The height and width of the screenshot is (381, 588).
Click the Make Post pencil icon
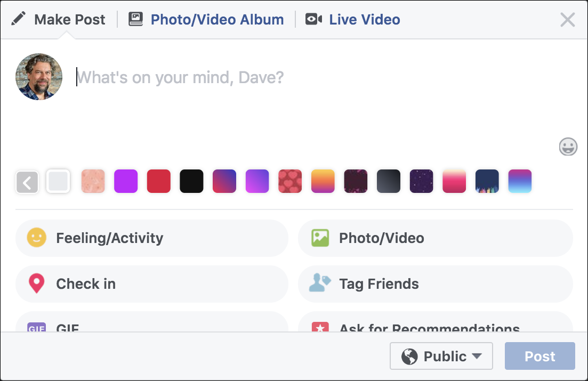[19, 20]
